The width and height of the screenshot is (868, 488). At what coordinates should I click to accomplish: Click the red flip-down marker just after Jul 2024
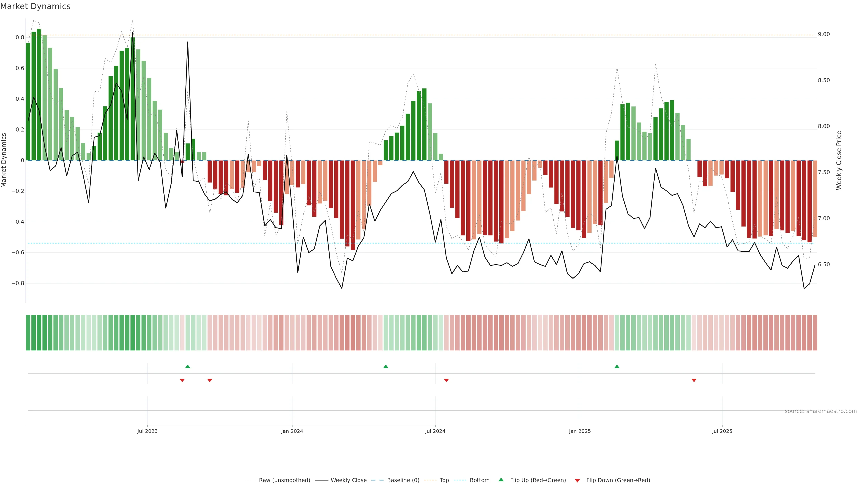point(446,380)
